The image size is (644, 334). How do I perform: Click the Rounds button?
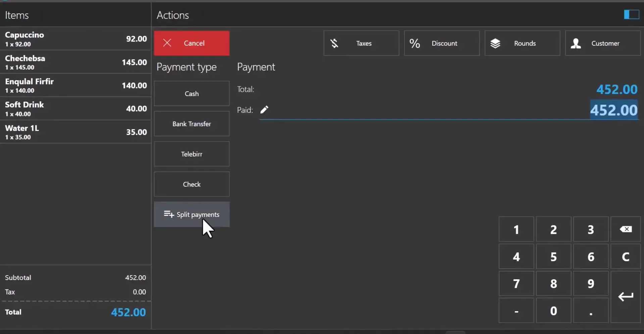tap(522, 43)
